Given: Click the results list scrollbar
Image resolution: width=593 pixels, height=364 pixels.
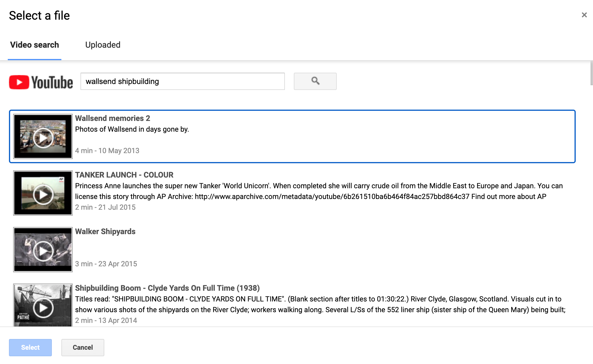Looking at the screenshot, I should (591, 73).
